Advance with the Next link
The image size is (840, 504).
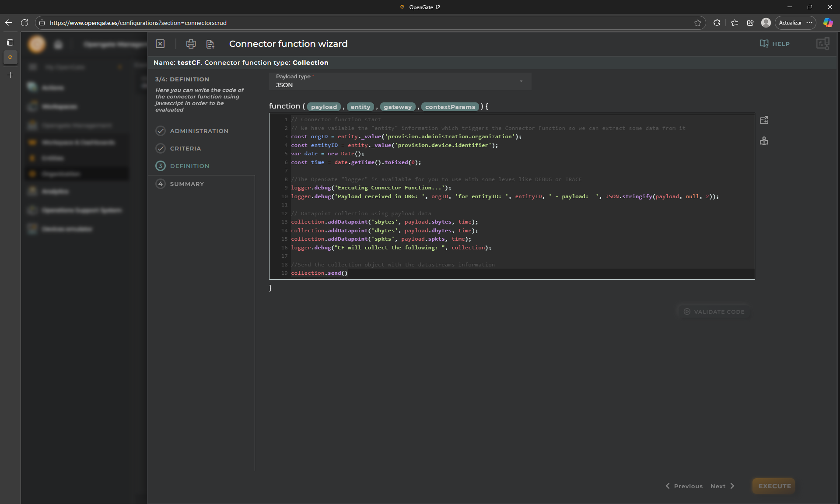coord(722,486)
